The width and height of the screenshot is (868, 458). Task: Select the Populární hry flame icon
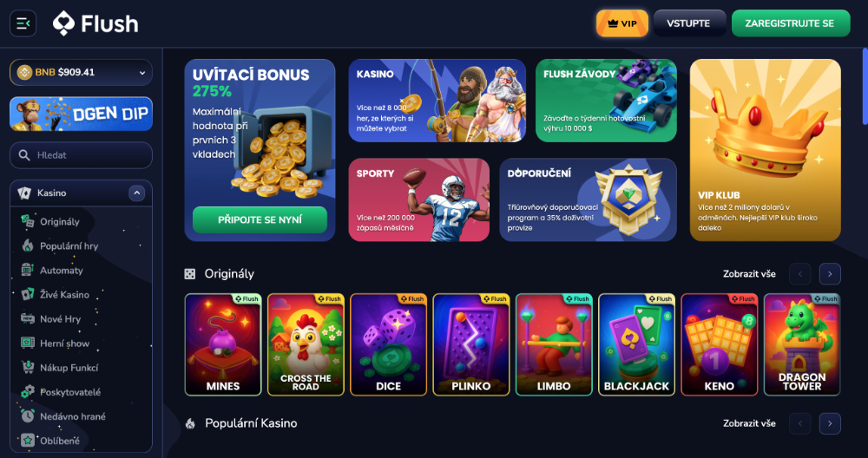point(28,245)
